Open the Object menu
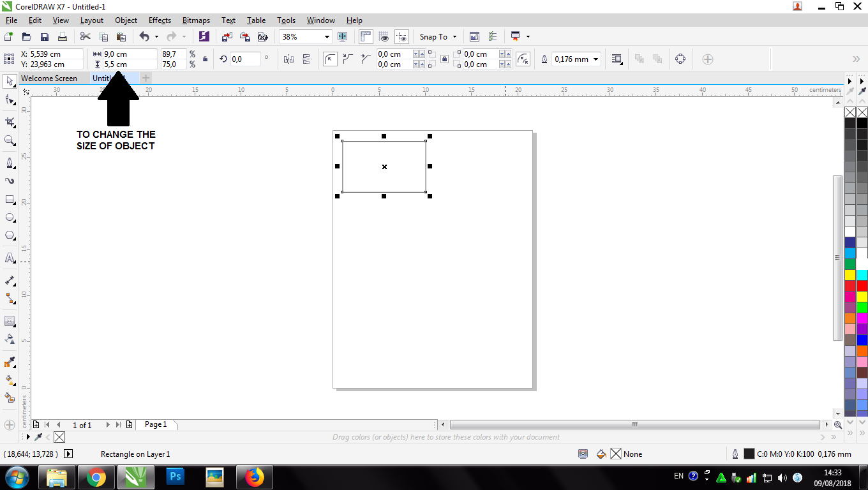The image size is (868, 490). (x=126, y=20)
